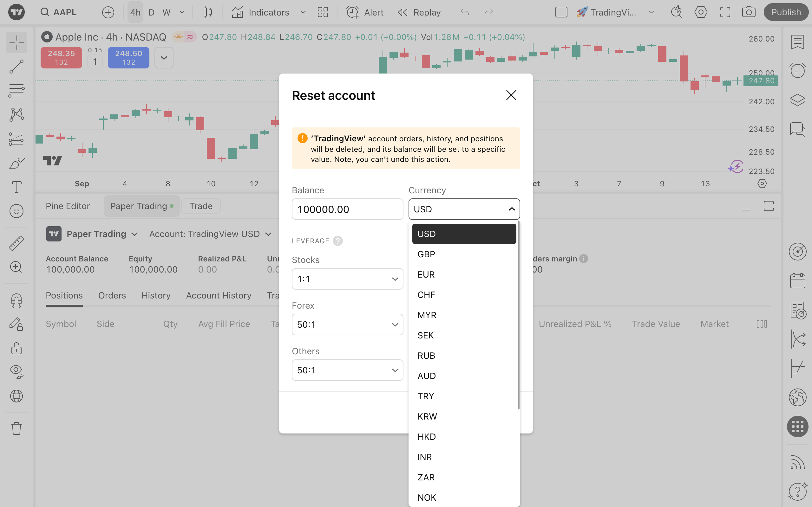Open the Alerts clock panel icon
Viewport: 812px width, 507px height.
pyautogui.click(x=797, y=70)
